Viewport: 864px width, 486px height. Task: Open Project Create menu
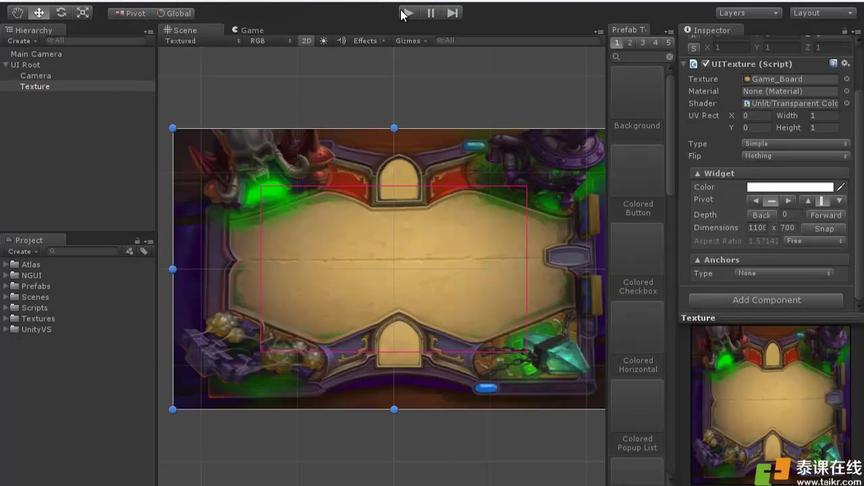pos(22,251)
